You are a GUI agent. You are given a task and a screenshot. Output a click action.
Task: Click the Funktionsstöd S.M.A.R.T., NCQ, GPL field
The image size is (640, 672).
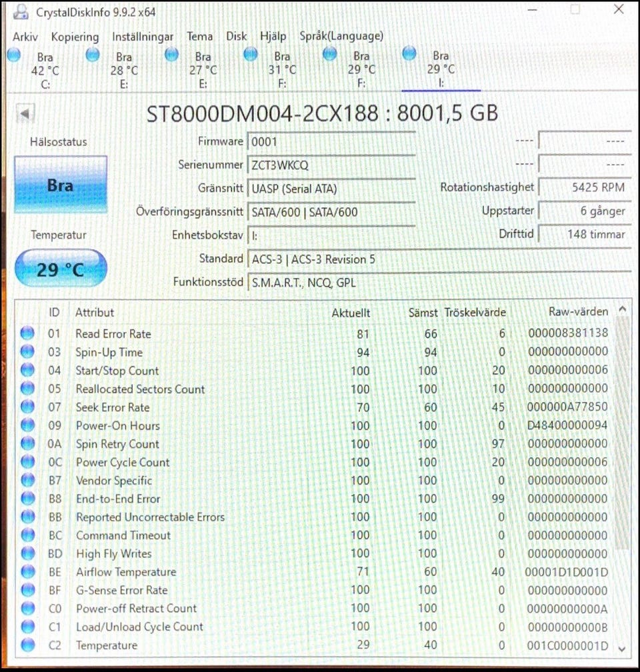coord(439,283)
